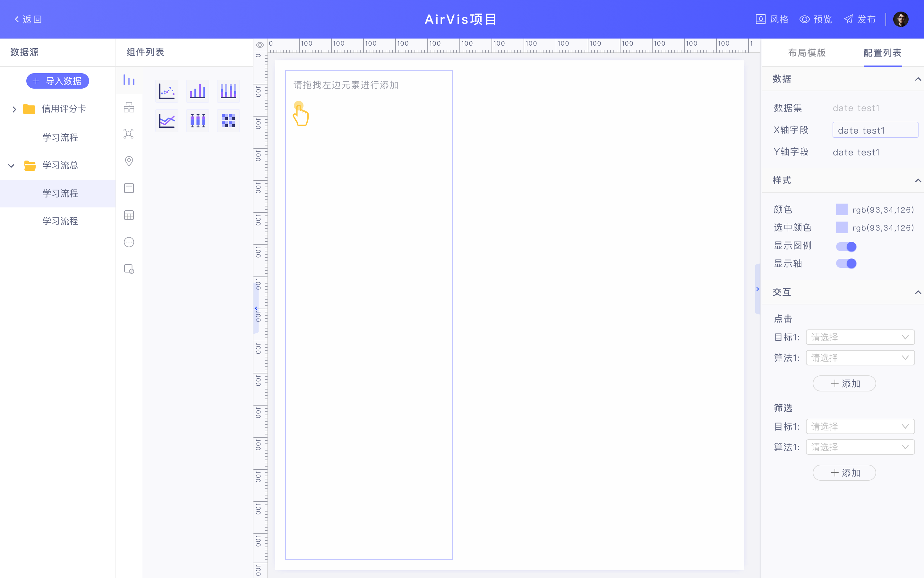Open the network graph component category

pos(129,134)
